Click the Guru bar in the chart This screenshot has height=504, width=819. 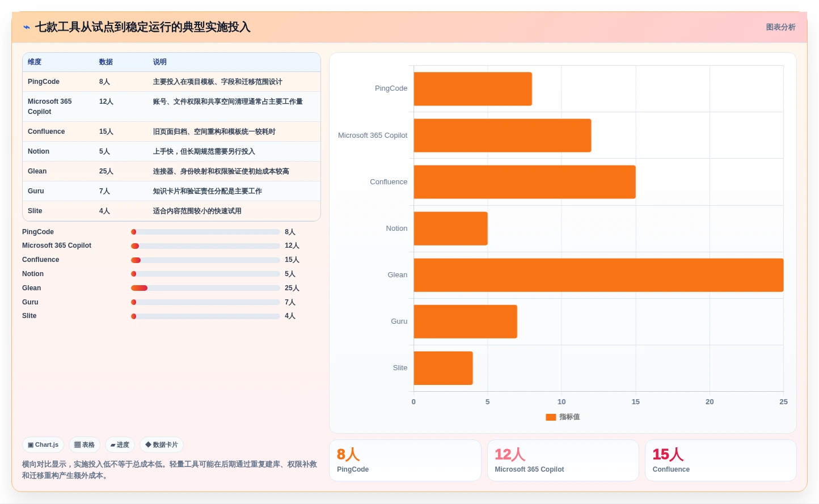coord(466,321)
